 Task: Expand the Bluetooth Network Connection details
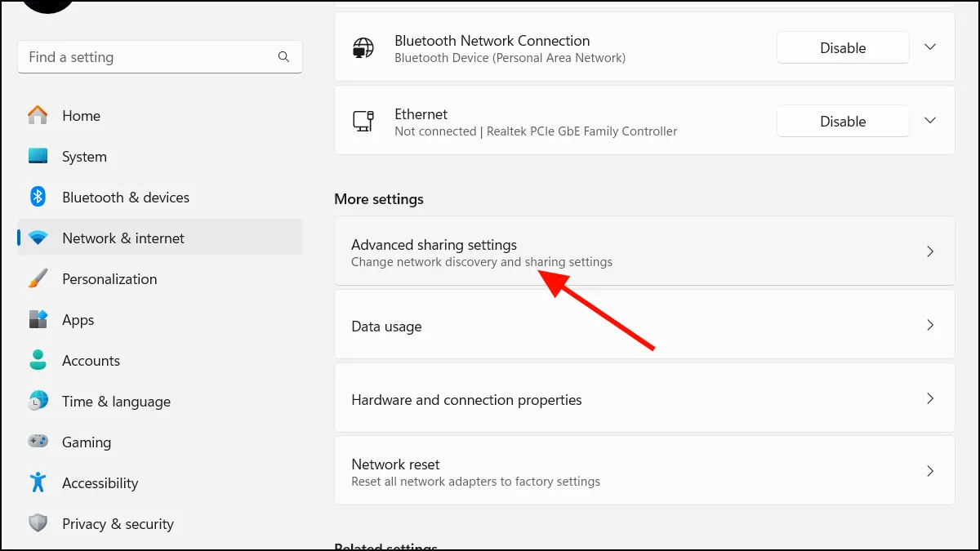pos(929,47)
